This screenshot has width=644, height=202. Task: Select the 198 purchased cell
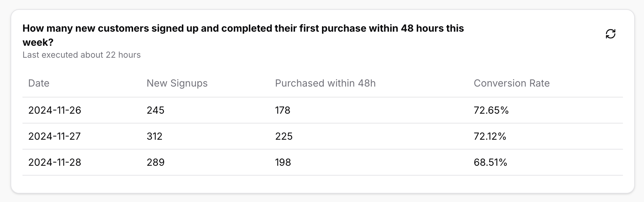(x=283, y=162)
